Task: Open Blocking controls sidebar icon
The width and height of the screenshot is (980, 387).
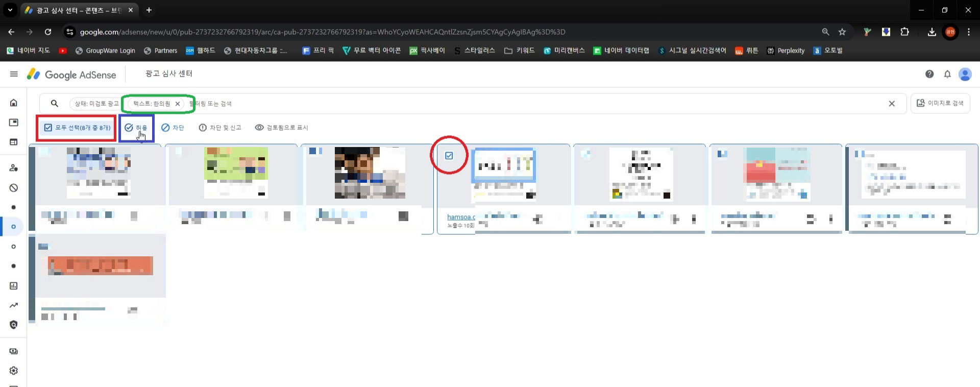Action: [14, 188]
